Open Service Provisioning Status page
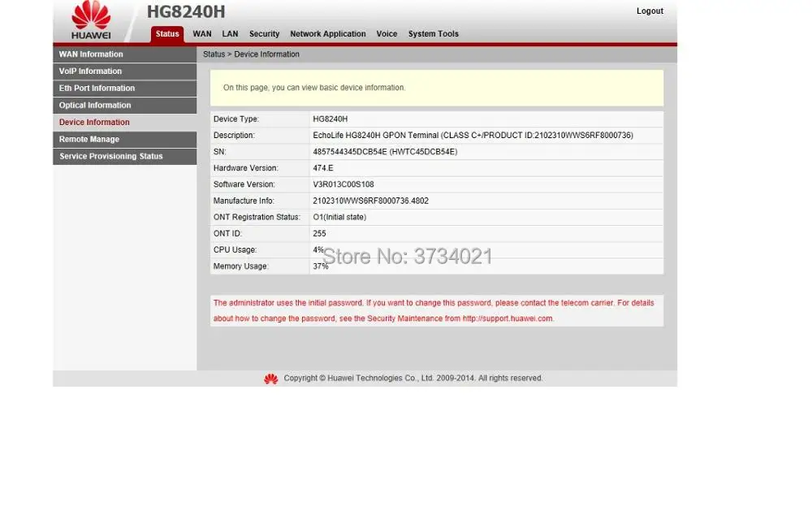The width and height of the screenshot is (812, 511). [125, 157]
